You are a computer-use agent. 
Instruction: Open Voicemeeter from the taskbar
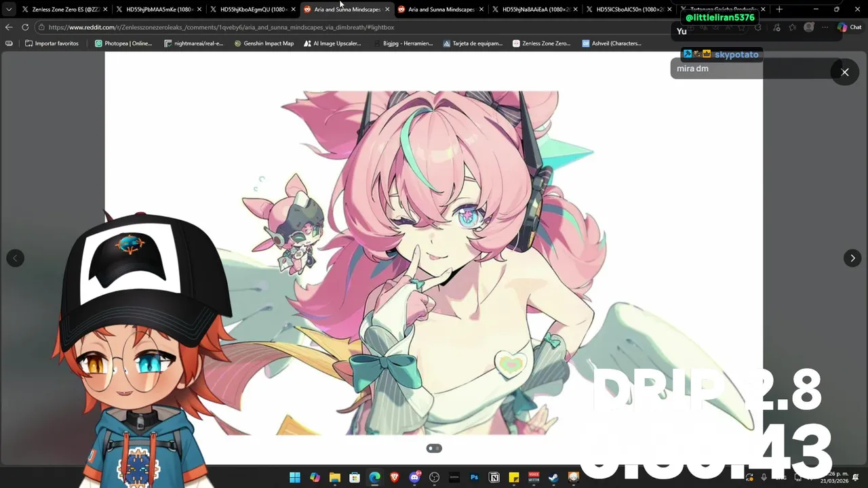tap(534, 478)
